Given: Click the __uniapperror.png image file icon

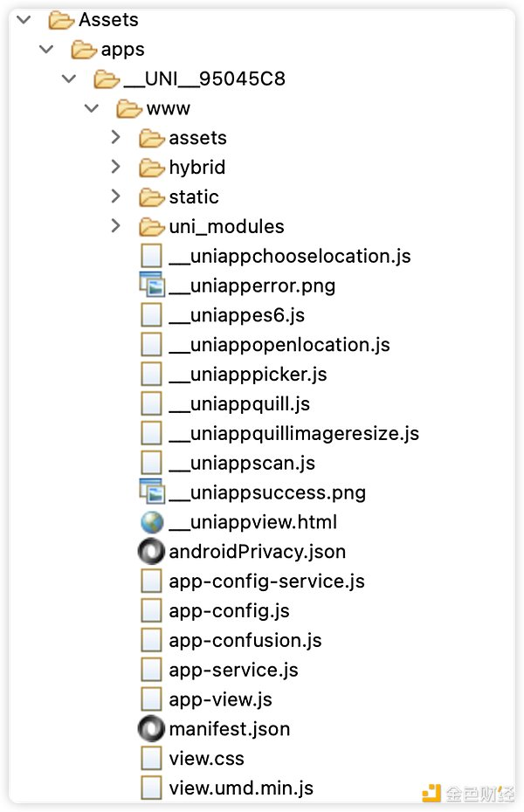Looking at the screenshot, I should [152, 285].
